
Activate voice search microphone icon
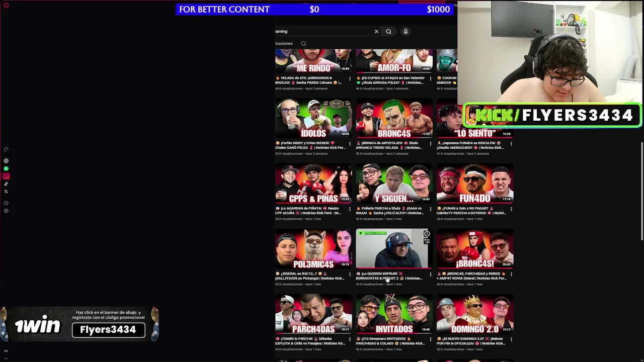[x=406, y=31]
